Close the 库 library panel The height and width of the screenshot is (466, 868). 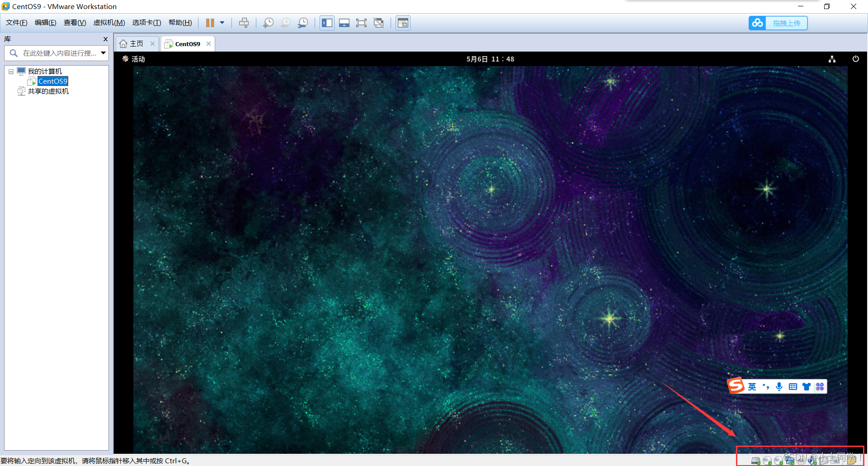(x=105, y=39)
